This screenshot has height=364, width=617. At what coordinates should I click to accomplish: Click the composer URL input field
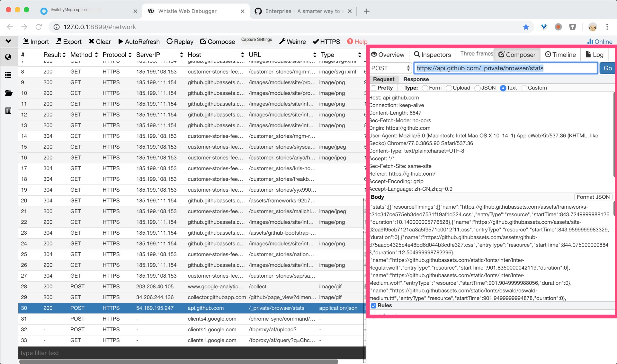click(x=505, y=68)
